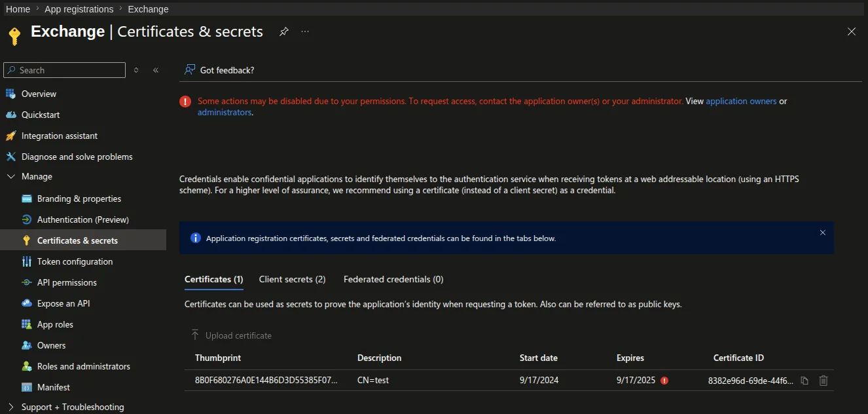
Task: Open the administrators link
Action: click(225, 113)
